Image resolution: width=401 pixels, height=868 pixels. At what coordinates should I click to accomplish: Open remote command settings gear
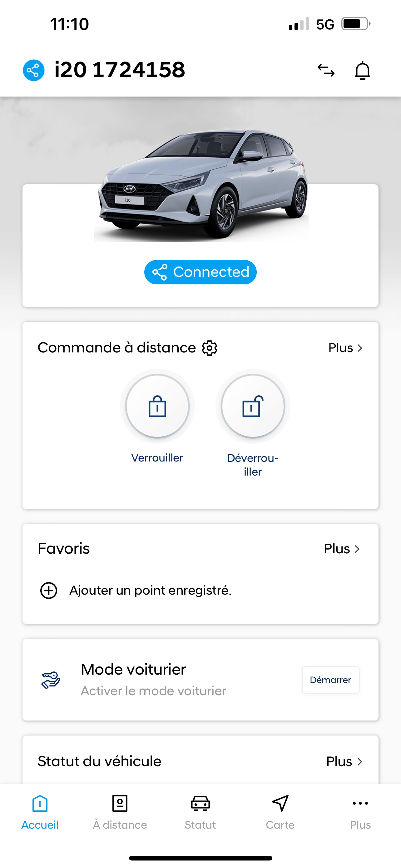point(210,348)
